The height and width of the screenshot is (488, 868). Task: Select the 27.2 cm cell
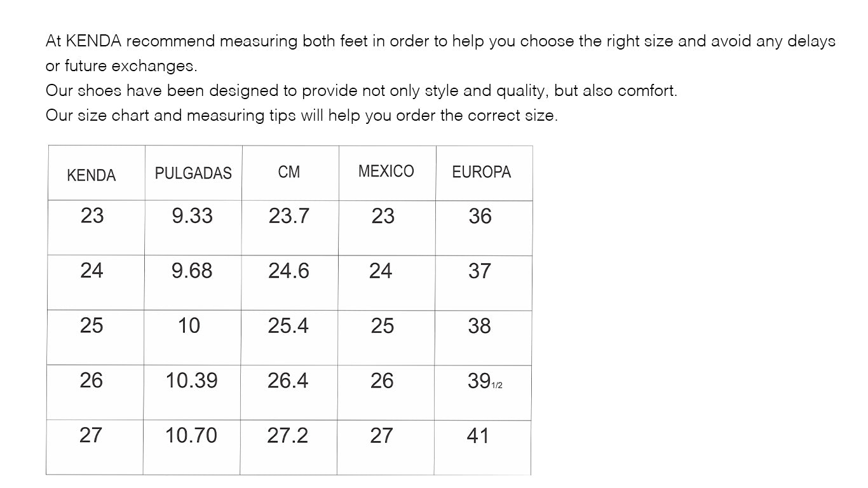click(287, 435)
